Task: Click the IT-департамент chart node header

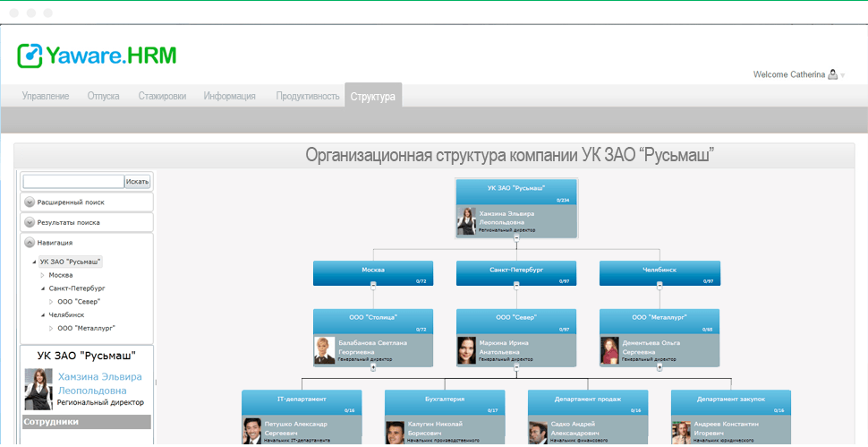Action: point(302,403)
